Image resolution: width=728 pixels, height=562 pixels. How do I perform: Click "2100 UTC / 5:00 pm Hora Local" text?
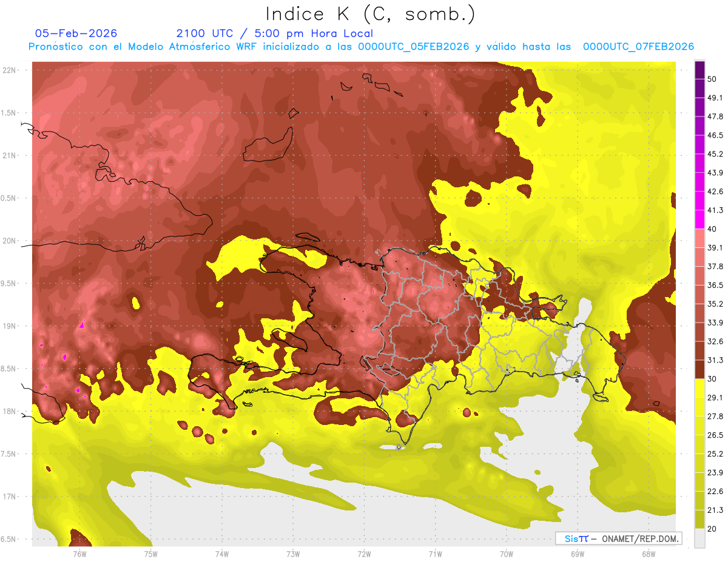pyautogui.click(x=274, y=33)
